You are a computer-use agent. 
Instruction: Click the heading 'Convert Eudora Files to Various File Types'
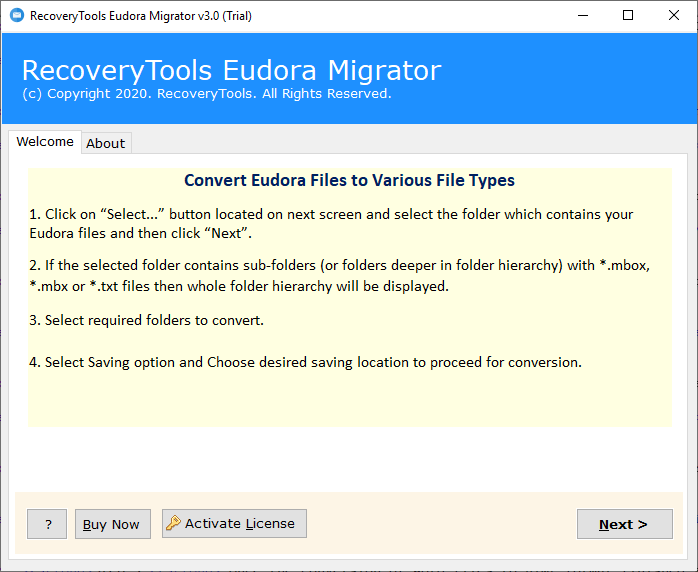pos(349,180)
